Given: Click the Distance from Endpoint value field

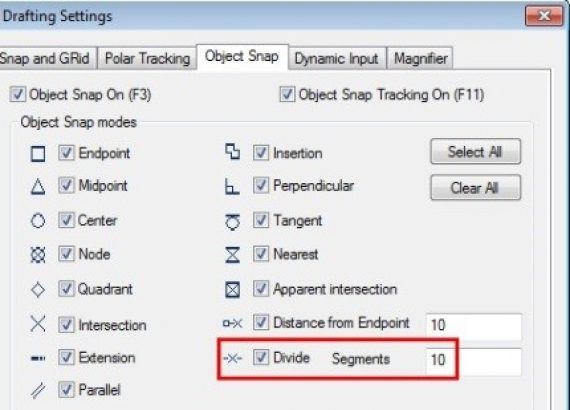Looking at the screenshot, I should coord(474,325).
